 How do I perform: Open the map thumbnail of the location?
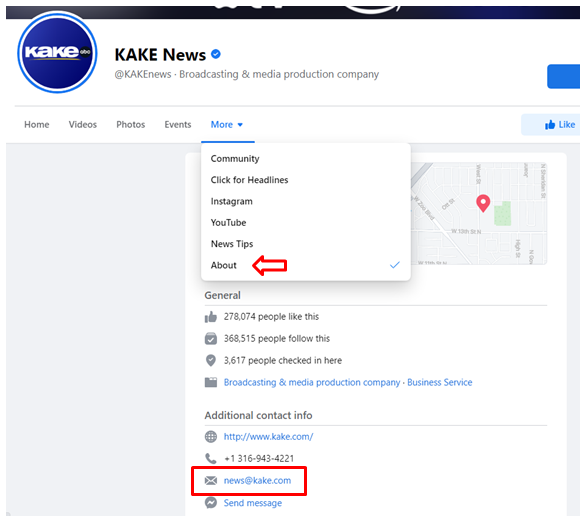point(479,213)
